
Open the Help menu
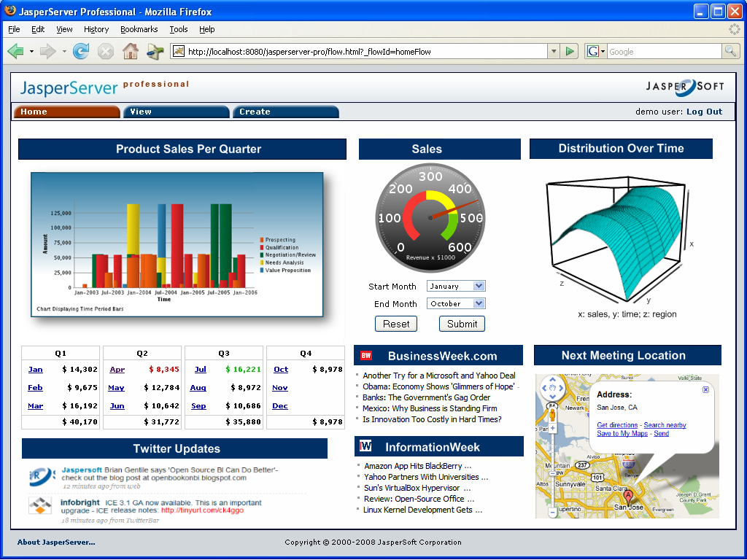[x=206, y=29]
